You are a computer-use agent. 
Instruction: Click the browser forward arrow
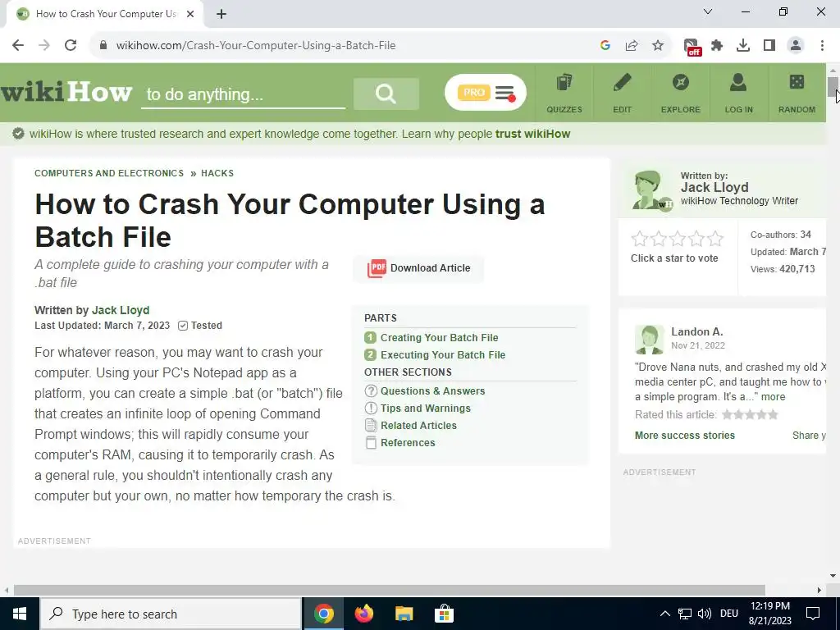44,45
